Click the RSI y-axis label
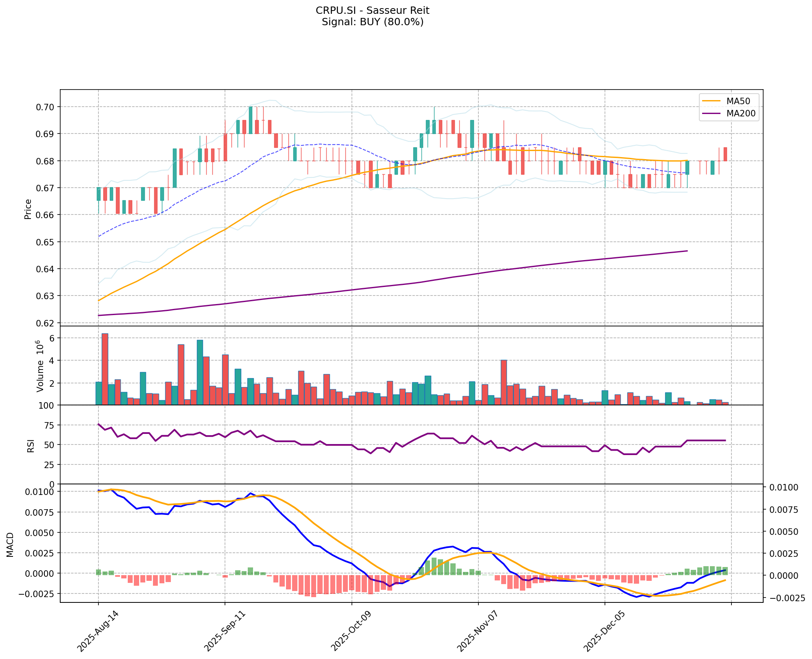Viewport: 812px width, 659px height. [x=31, y=446]
